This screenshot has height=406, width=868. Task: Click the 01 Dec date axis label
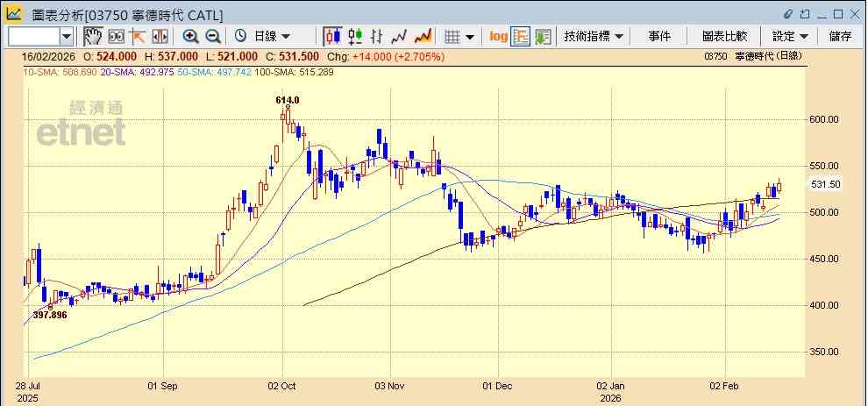tap(499, 386)
